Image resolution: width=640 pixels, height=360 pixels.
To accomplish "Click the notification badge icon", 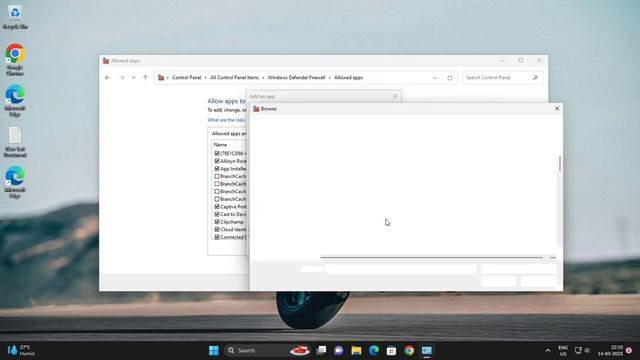I will tap(629, 351).
